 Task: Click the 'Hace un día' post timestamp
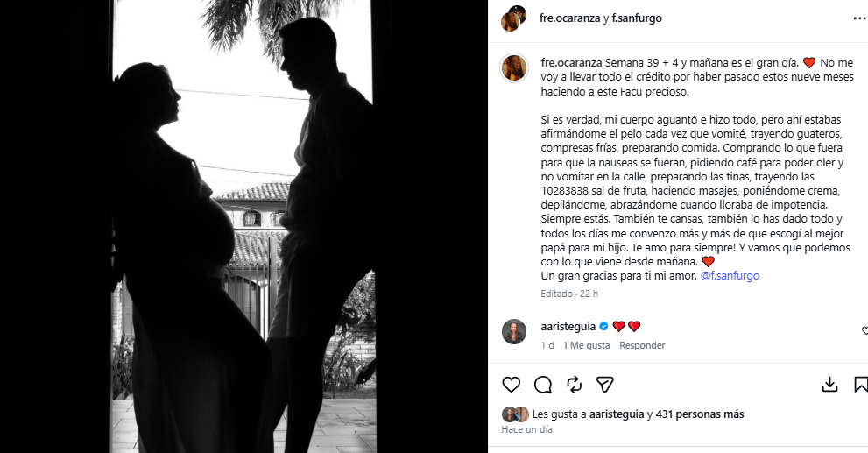tap(526, 429)
